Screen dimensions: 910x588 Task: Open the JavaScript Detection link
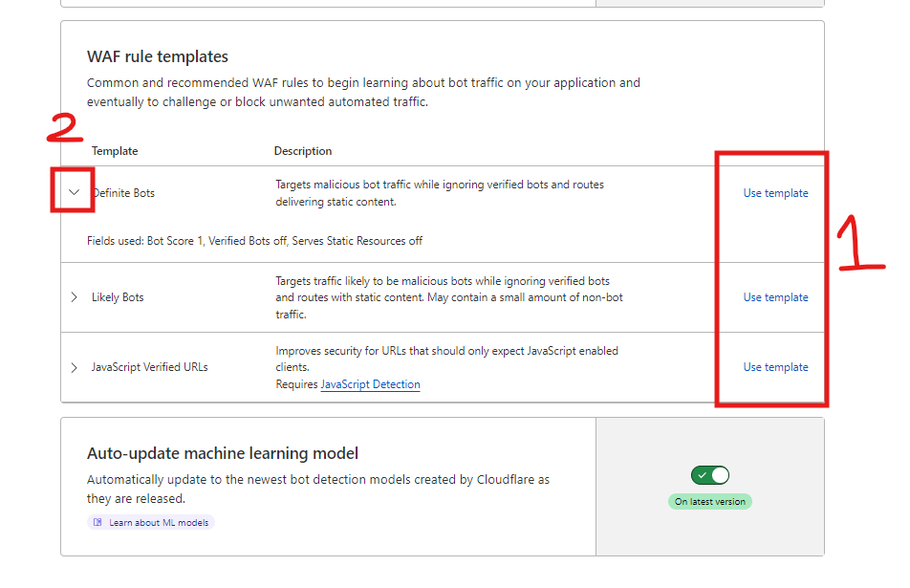click(x=370, y=384)
